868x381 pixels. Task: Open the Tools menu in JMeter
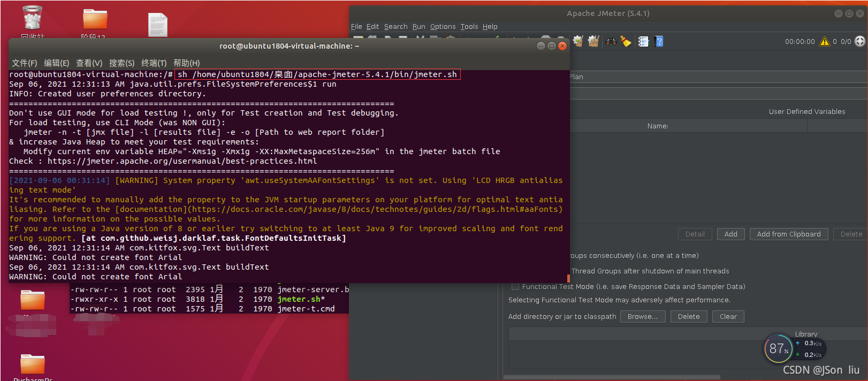click(469, 26)
